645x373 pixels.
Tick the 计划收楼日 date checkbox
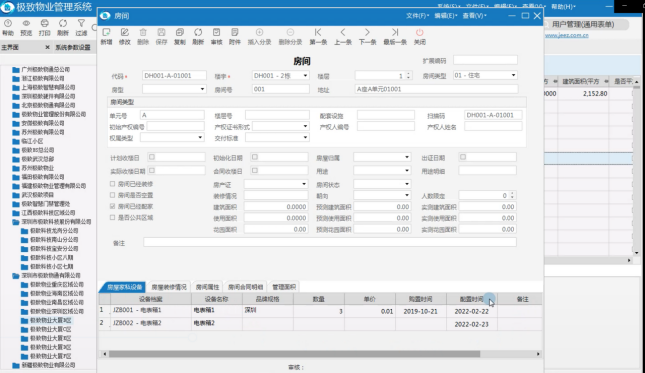(152, 157)
